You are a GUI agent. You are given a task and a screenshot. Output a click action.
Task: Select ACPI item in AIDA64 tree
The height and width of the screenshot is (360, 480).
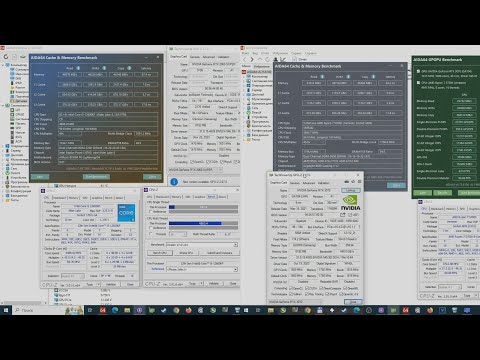16,141
